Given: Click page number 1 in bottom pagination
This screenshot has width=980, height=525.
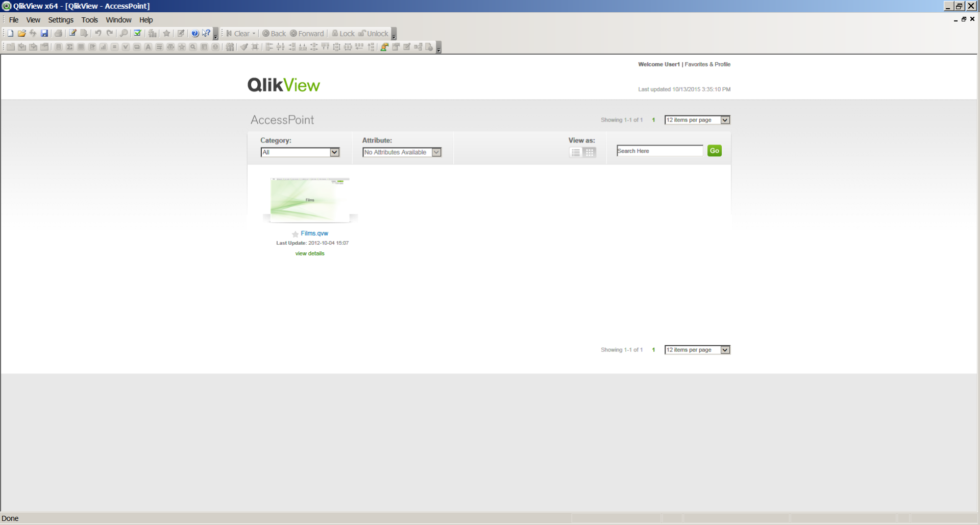Looking at the screenshot, I should click(653, 350).
